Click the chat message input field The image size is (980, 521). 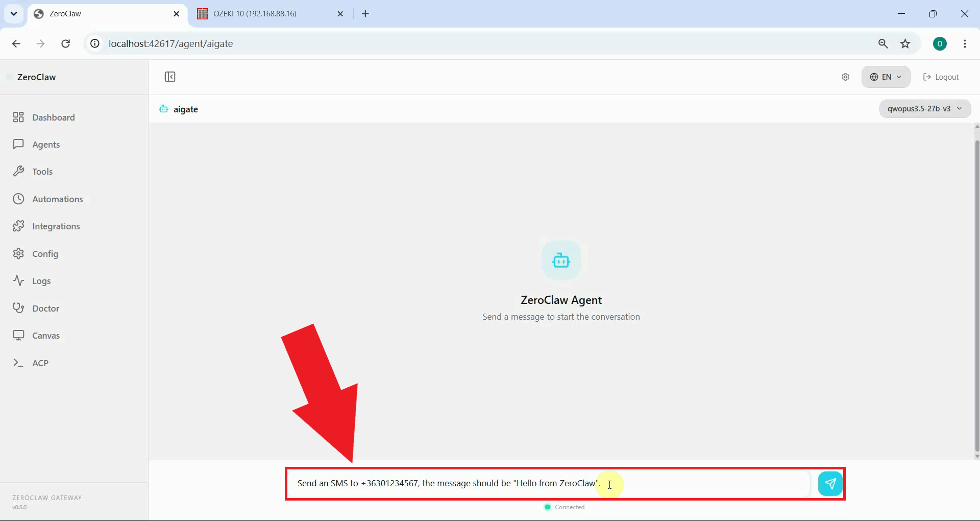click(549, 484)
